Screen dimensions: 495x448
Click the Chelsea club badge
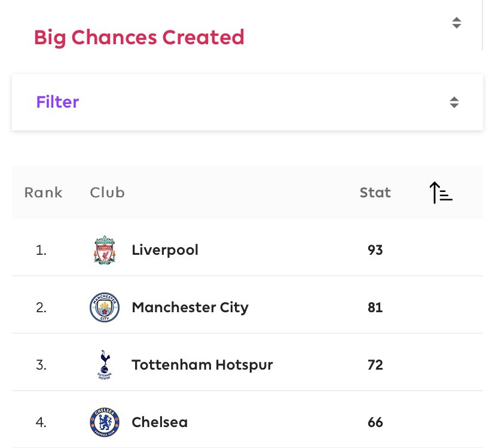click(x=105, y=422)
